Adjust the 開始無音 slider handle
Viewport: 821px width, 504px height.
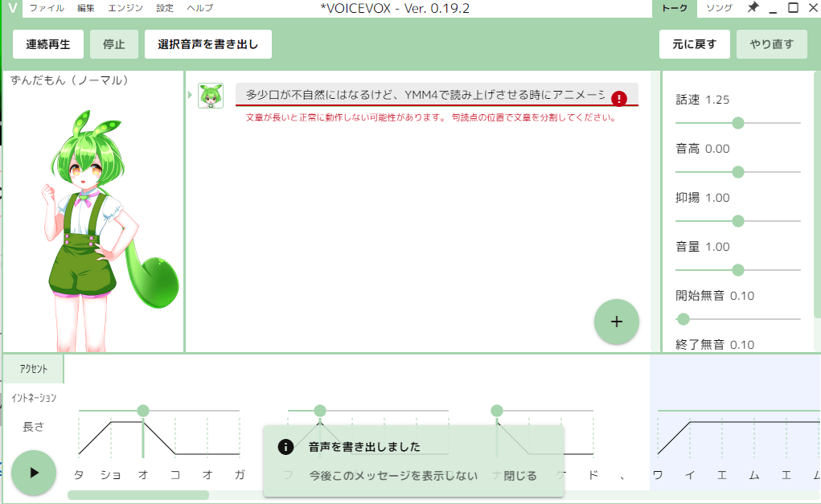point(683,319)
